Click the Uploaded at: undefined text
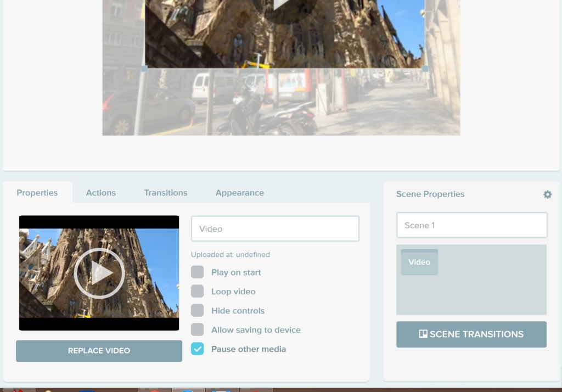This screenshot has height=392, width=562. (231, 255)
